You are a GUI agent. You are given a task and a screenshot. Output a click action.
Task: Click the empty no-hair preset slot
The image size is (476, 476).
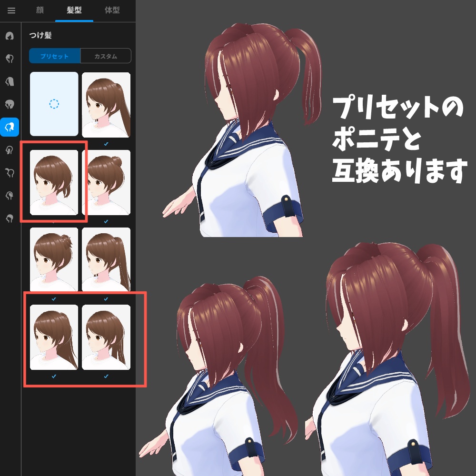(x=53, y=104)
